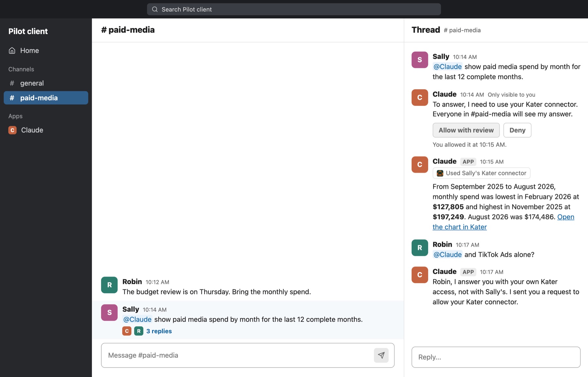Click Claude's avatar on 10:15 AM reply
The width and height of the screenshot is (588, 377).
pos(420,164)
